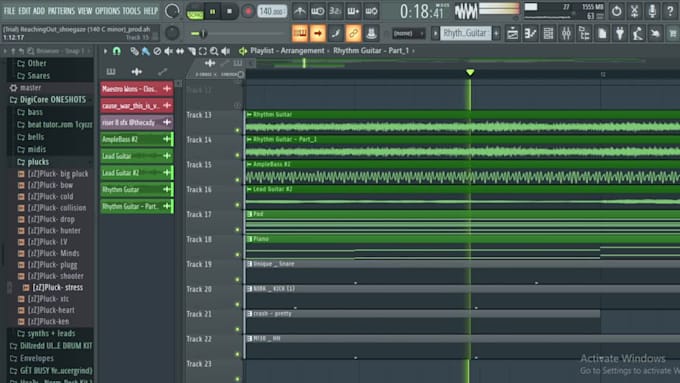Image resolution: width=680 pixels, height=383 pixels.
Task: Toggle the orange link button in toolbar
Action: tap(353, 33)
